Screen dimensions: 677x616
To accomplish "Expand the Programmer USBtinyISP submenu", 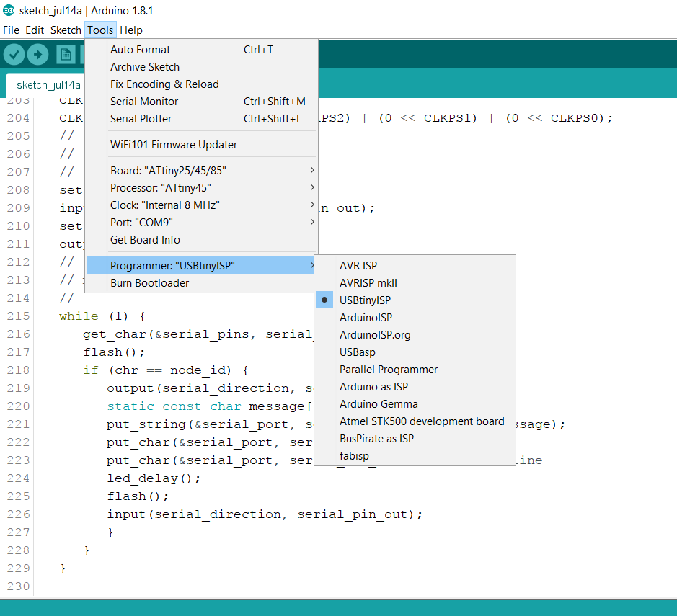I will (x=201, y=265).
